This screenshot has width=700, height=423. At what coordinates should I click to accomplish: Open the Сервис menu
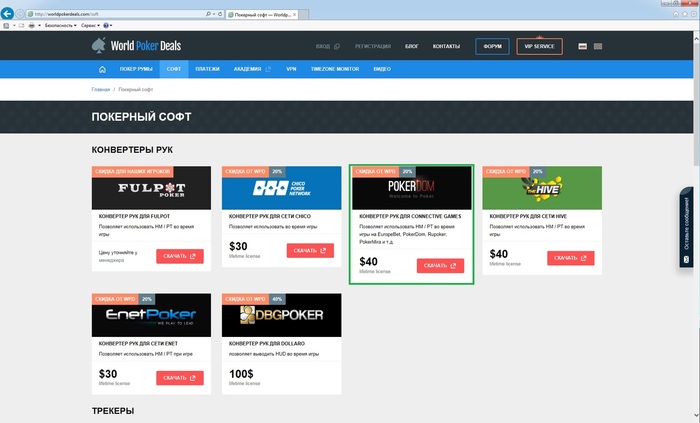(x=90, y=25)
